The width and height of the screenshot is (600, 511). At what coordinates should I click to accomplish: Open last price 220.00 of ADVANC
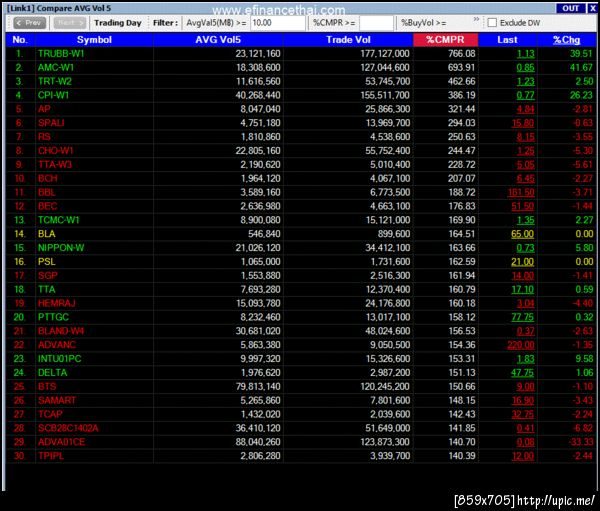pos(521,345)
